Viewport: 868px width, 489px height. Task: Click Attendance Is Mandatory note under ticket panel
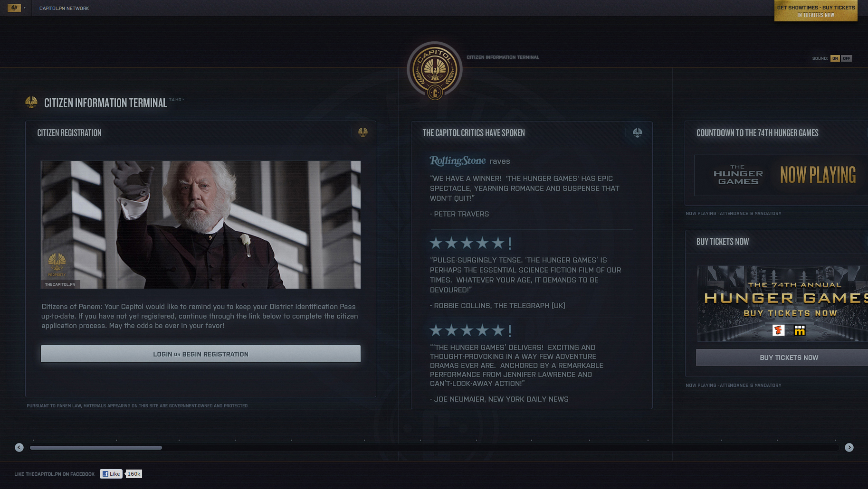coord(734,386)
